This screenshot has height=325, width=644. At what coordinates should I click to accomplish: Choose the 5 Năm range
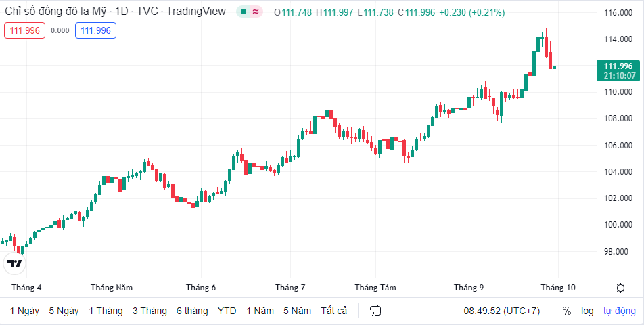[297, 311]
